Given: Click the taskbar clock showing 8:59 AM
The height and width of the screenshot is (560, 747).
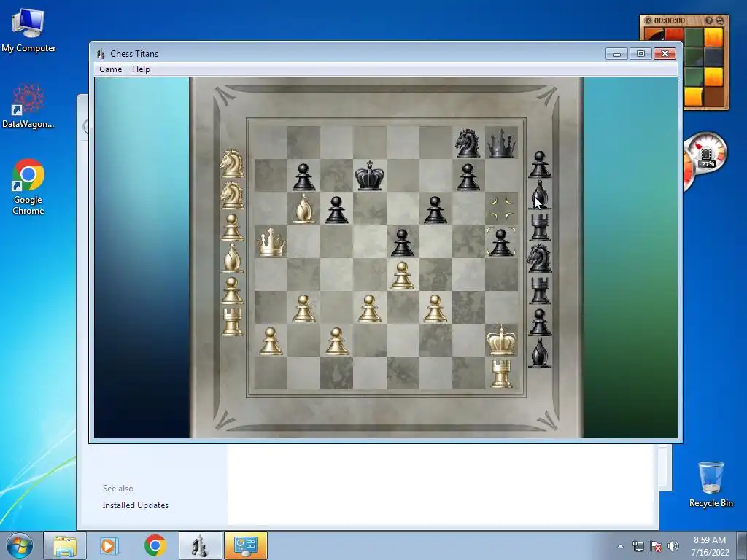Looking at the screenshot, I should tap(710, 546).
